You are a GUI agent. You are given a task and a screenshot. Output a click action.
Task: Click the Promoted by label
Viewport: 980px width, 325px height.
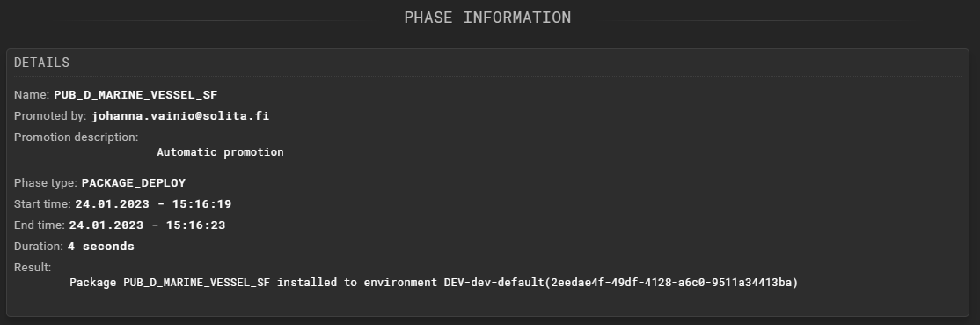[50, 116]
